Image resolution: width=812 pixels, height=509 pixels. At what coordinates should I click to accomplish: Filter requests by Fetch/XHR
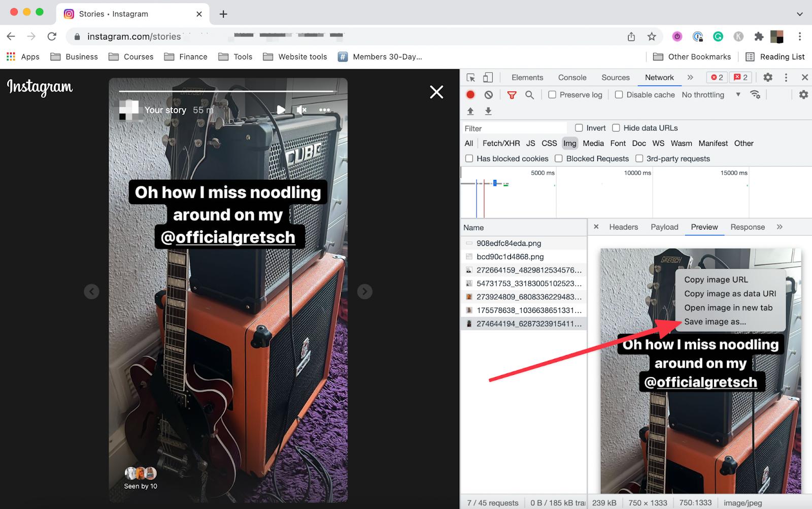[x=501, y=143]
